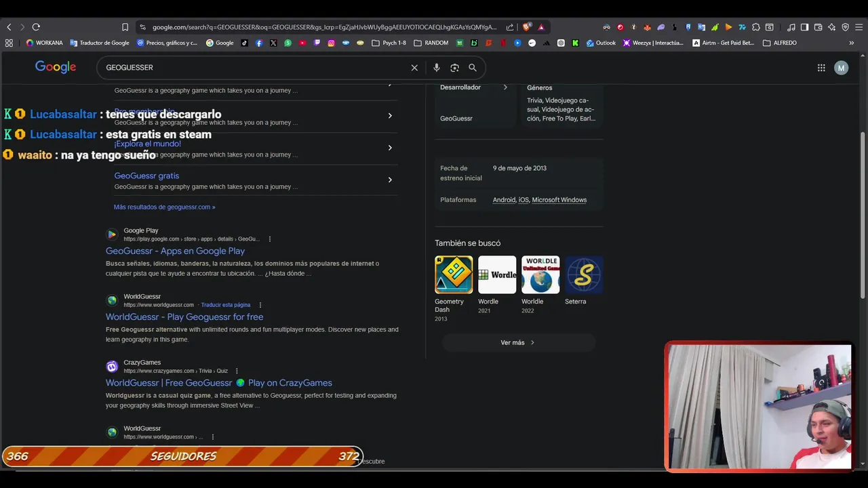Click the Android platform link
This screenshot has height=488, width=868.
tap(504, 200)
